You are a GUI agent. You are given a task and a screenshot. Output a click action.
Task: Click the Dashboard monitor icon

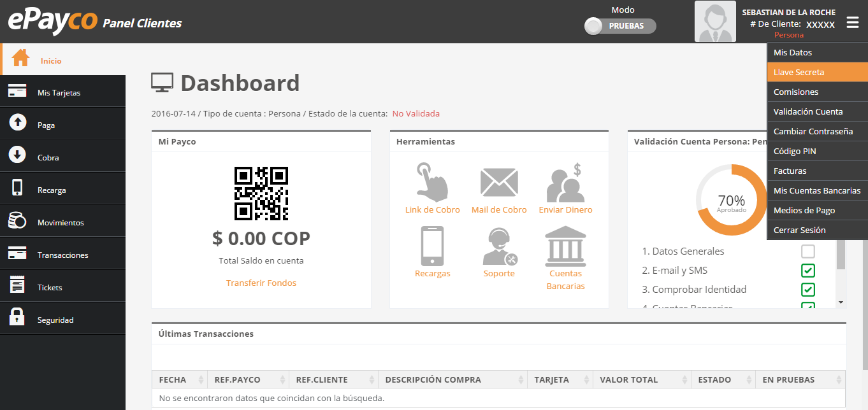162,83
